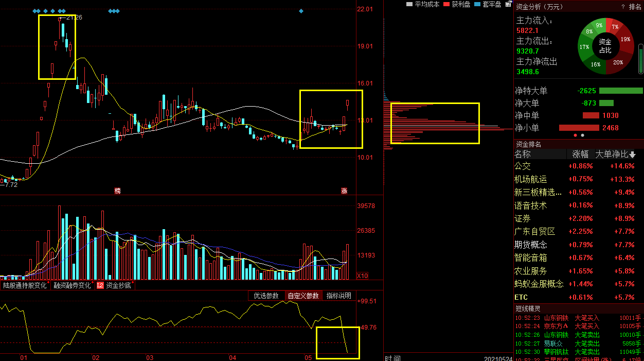Sort by 大单净比 column arrow
The width and height of the screenshot is (644, 361).
coord(633,154)
